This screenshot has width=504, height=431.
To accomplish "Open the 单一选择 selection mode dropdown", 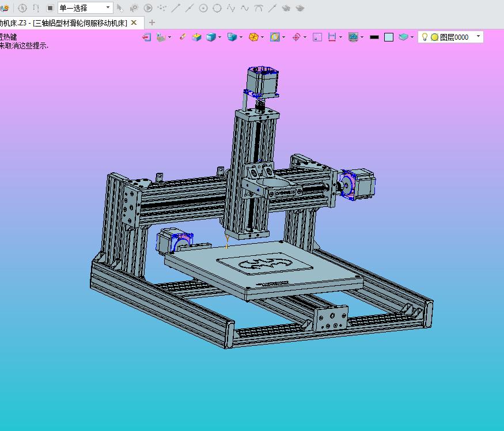I will click(85, 7).
